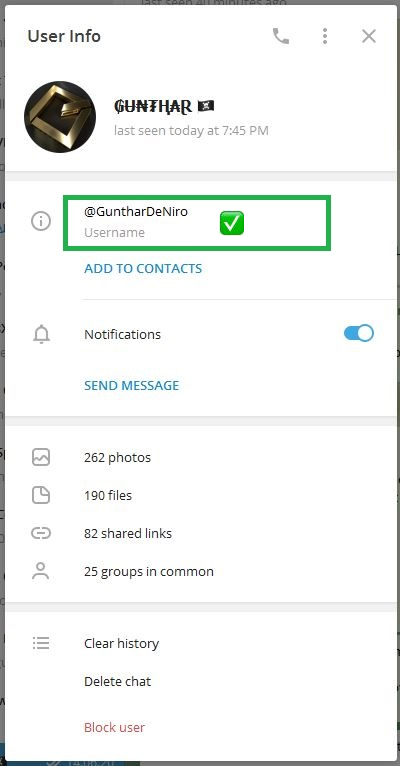Click ADD TO CONTACTS
Image resolution: width=400 pixels, height=766 pixels.
143,269
